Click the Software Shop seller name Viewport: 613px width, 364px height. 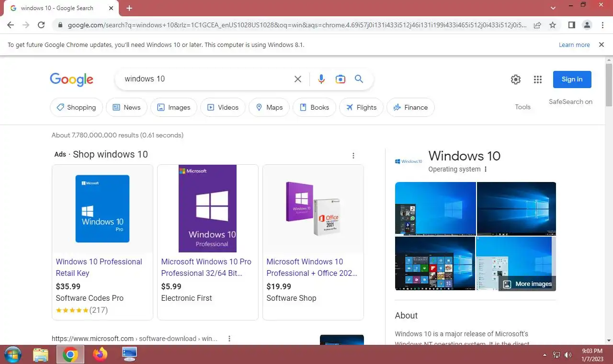(291, 298)
